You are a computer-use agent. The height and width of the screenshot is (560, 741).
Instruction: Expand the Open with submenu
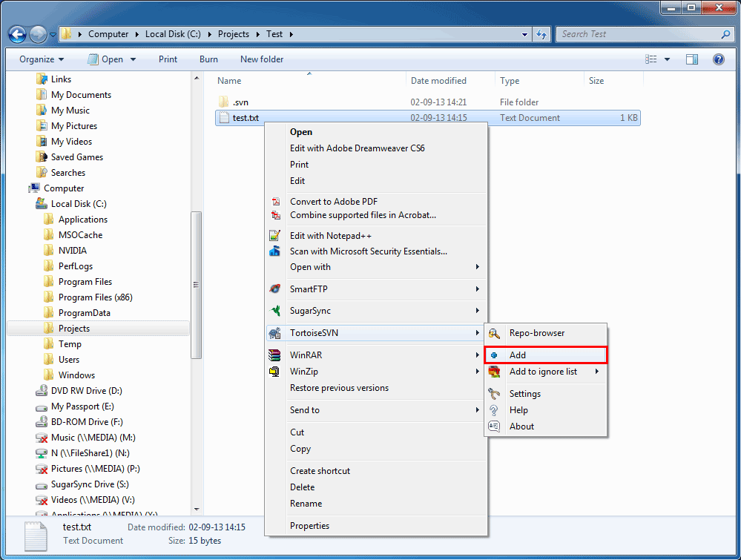[477, 267]
